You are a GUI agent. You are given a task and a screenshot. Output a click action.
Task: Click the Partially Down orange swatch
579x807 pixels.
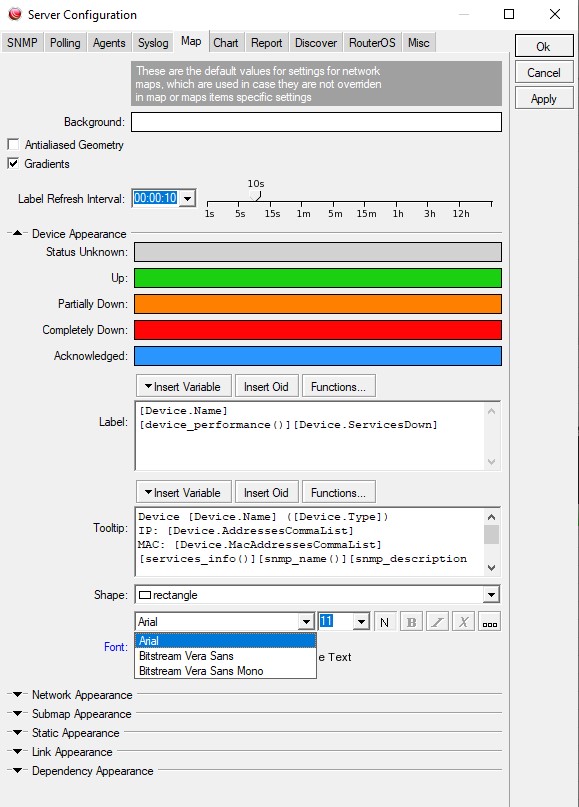(318, 304)
